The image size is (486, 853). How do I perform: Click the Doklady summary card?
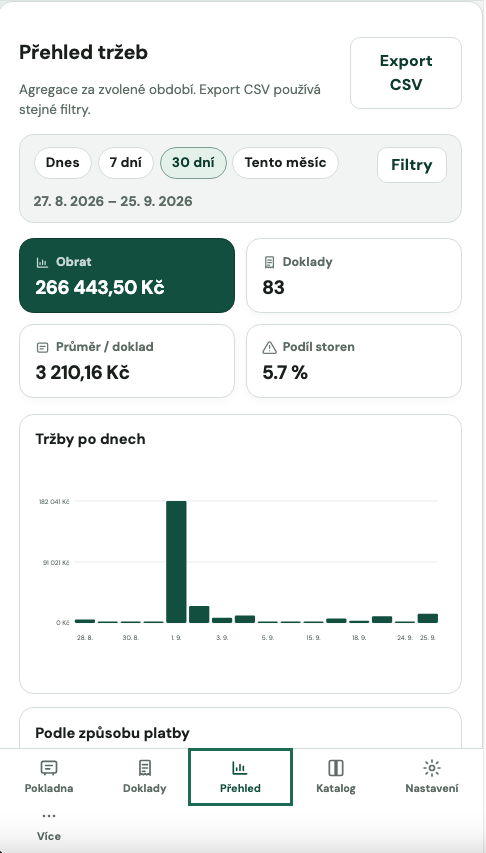(354, 275)
